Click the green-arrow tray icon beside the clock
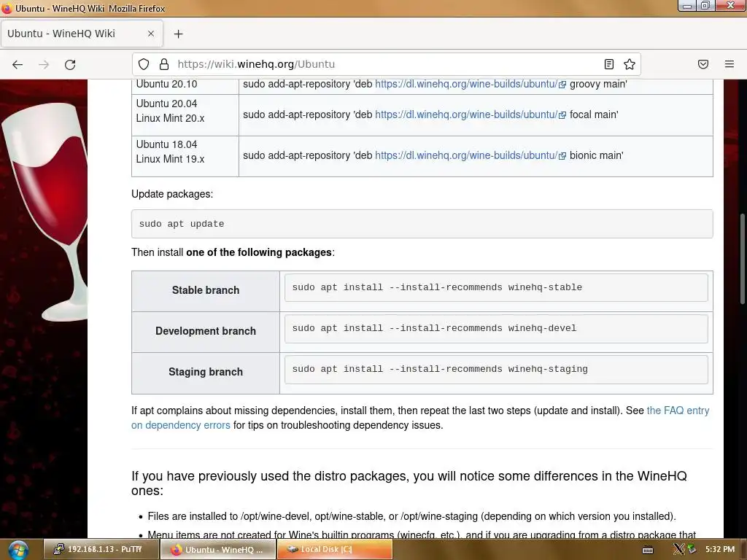Screen dimensions: 747x560 point(692,550)
